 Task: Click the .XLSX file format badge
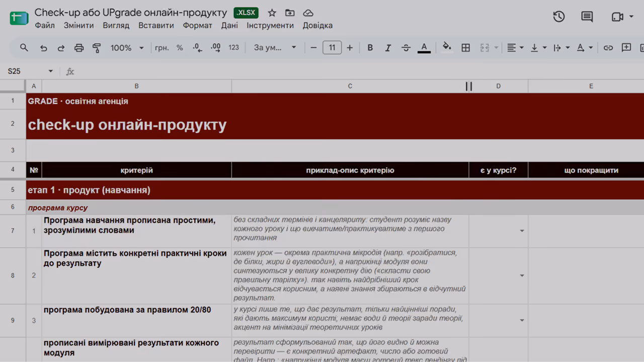pos(246,13)
